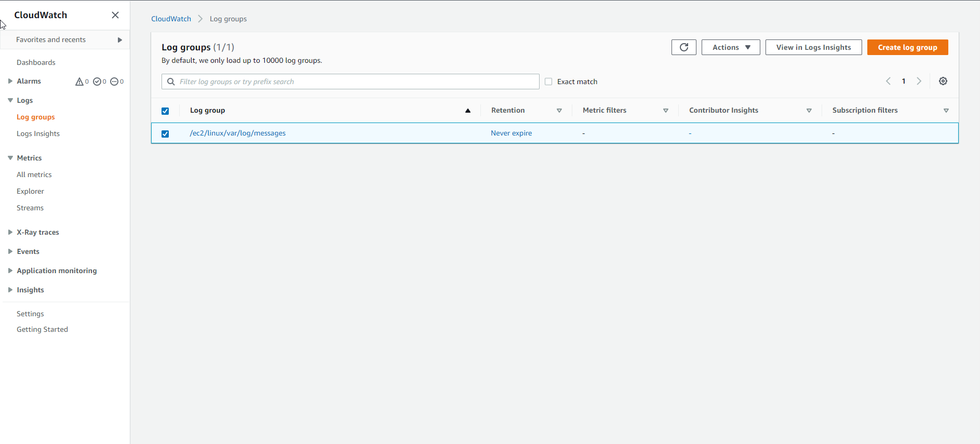Click the insufficient data alarms icon
This screenshot has height=444, width=980.
114,82
